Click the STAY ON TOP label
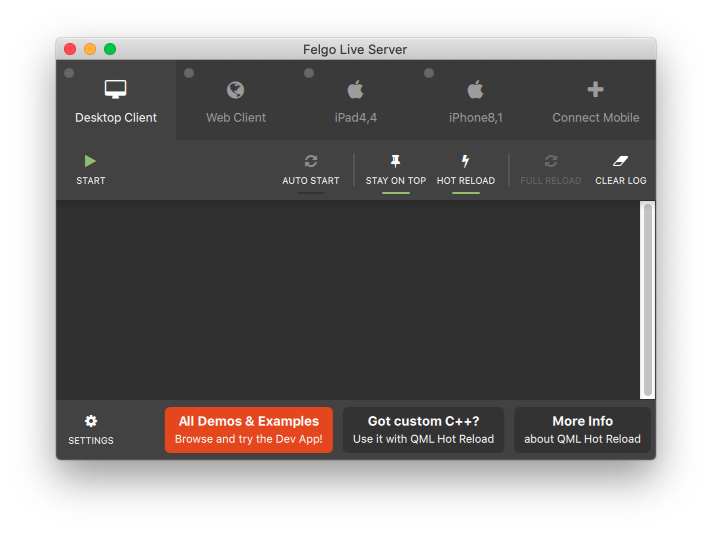 point(396,181)
